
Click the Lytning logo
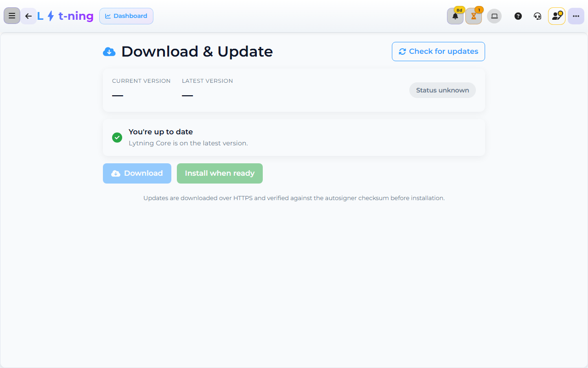point(65,16)
